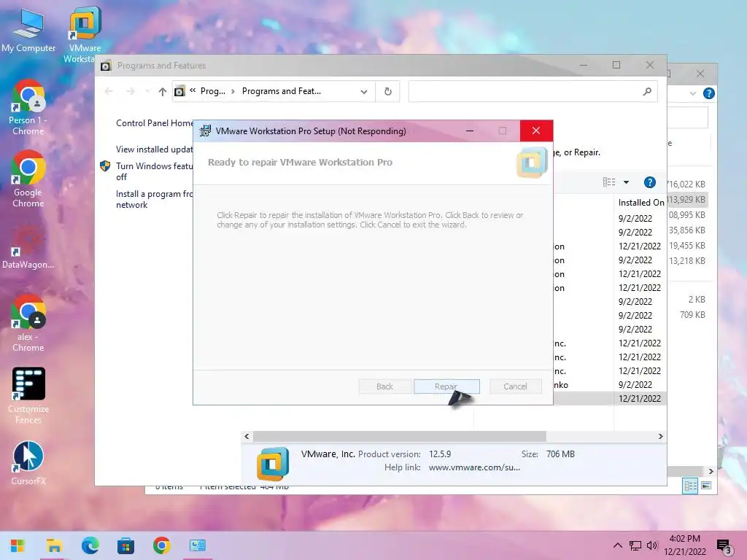Open view options dropdown arrow
747x560 pixels.
626,182
